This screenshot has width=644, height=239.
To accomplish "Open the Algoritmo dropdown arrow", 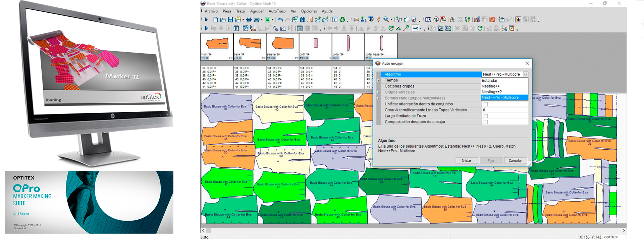I will coord(526,74).
